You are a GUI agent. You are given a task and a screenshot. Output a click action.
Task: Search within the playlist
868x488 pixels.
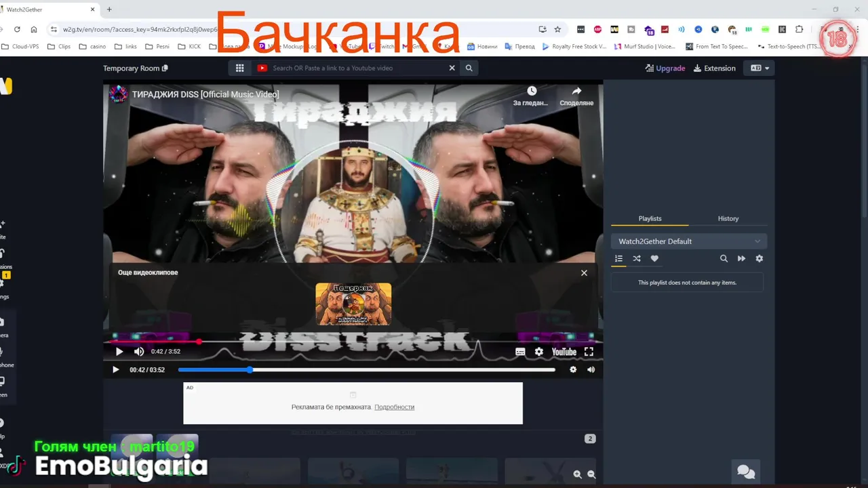coord(724,258)
